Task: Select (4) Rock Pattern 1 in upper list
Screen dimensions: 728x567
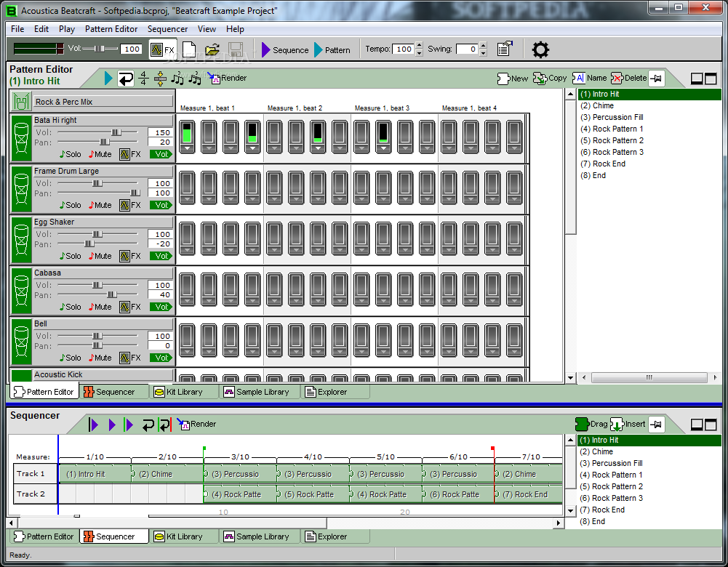Action: (x=612, y=129)
